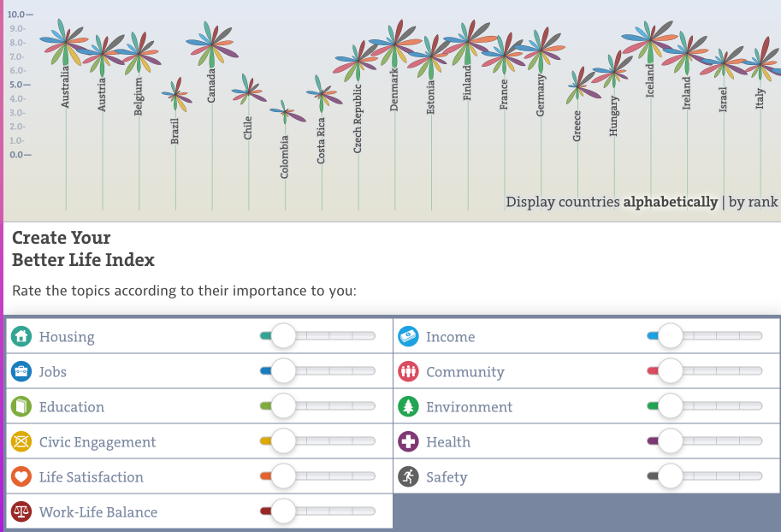The width and height of the screenshot is (781, 532).
Task: Click the Income money icon
Action: click(409, 336)
